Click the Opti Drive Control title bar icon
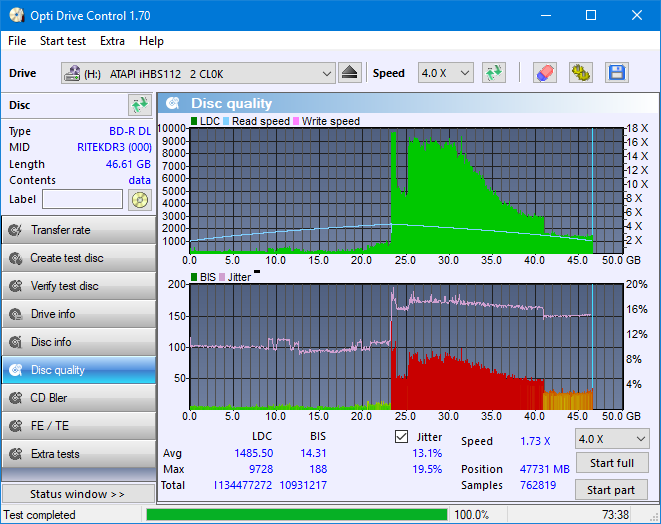The width and height of the screenshot is (661, 524). pyautogui.click(x=16, y=16)
